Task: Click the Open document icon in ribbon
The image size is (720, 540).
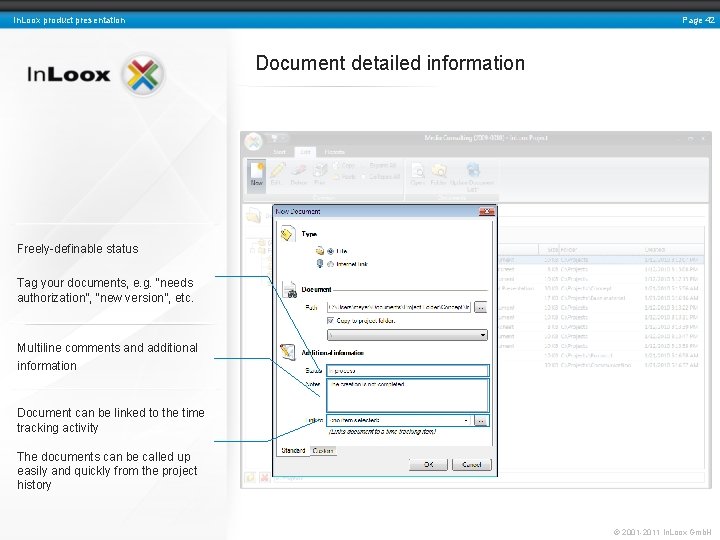Action: click(x=417, y=170)
